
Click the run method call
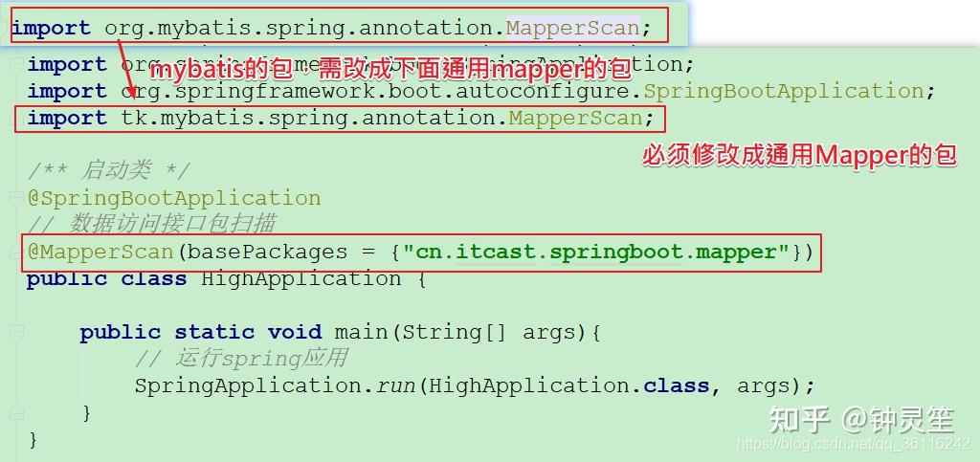(396, 385)
